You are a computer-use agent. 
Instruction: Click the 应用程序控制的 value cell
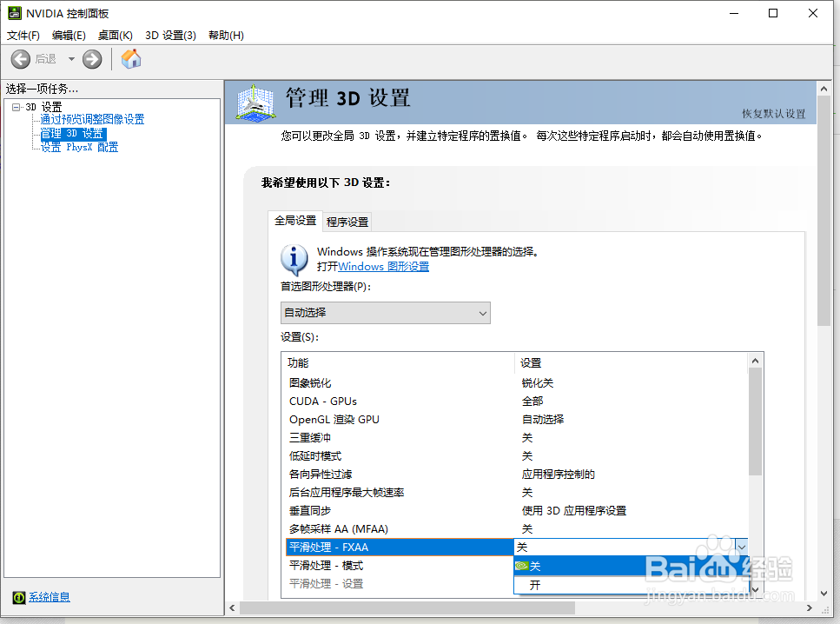tap(559, 475)
